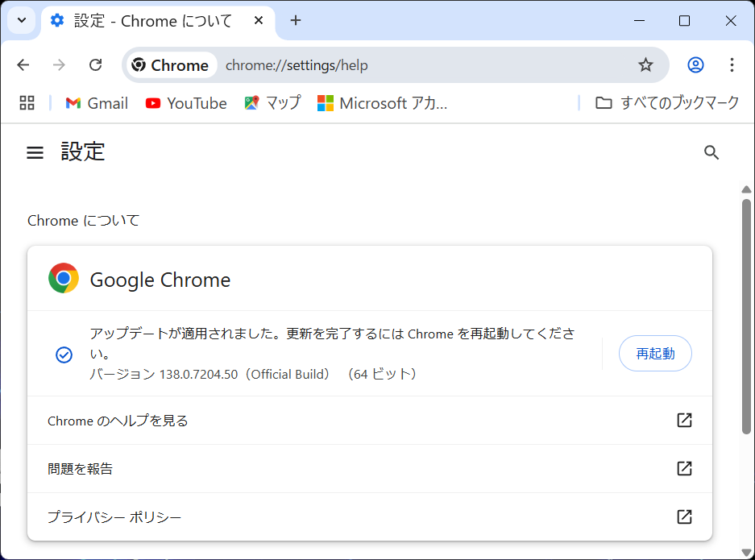This screenshot has width=755, height=560.
Task: Click the forward navigation arrow
Action: tap(59, 65)
